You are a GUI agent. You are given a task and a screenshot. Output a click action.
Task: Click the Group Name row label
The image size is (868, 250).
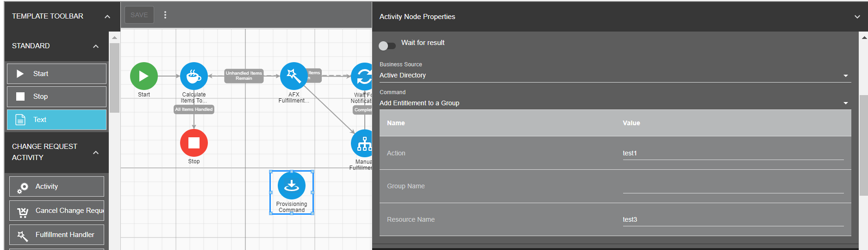tap(406, 186)
